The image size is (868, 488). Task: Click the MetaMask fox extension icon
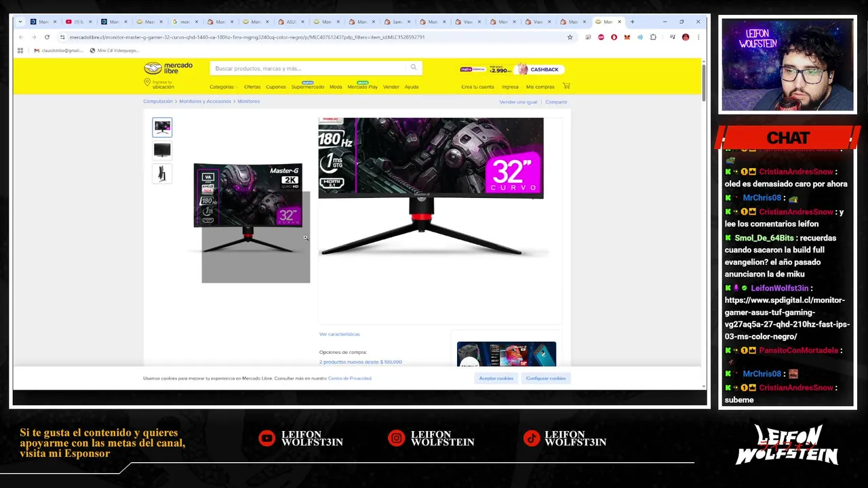(x=627, y=37)
